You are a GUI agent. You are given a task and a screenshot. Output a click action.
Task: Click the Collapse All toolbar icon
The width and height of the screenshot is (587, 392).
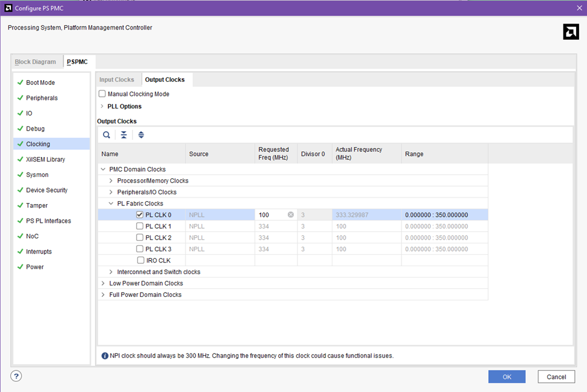pyautogui.click(x=124, y=135)
